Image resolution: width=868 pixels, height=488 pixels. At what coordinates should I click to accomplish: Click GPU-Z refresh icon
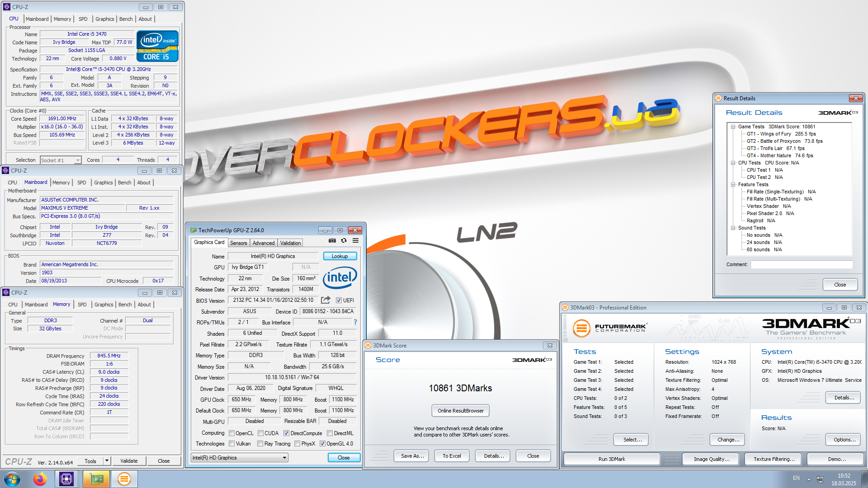tap(344, 241)
